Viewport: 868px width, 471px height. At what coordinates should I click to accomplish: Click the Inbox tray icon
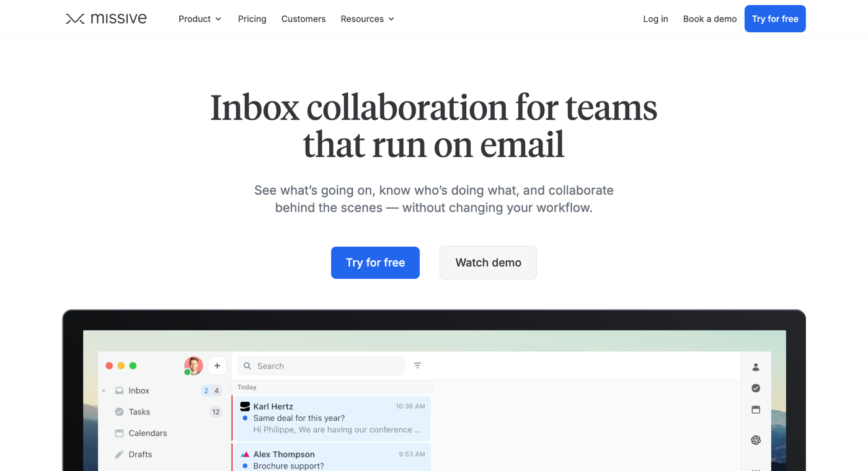pos(119,390)
